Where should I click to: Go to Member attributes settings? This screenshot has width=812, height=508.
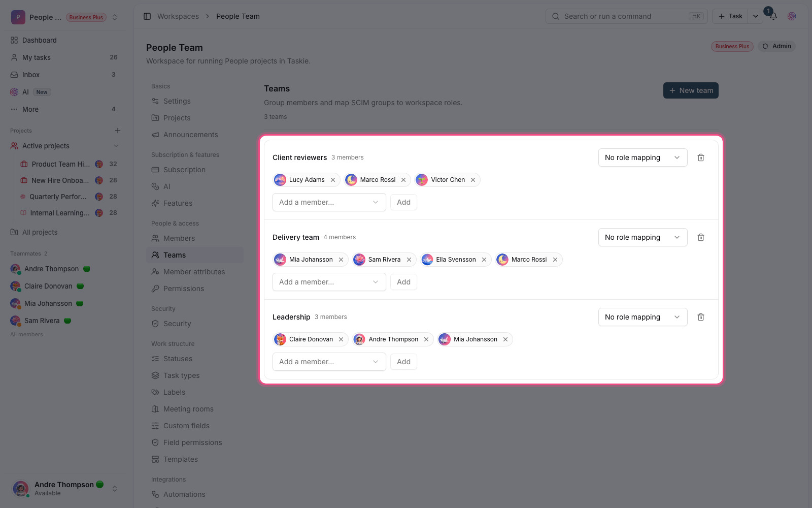pyautogui.click(x=195, y=272)
